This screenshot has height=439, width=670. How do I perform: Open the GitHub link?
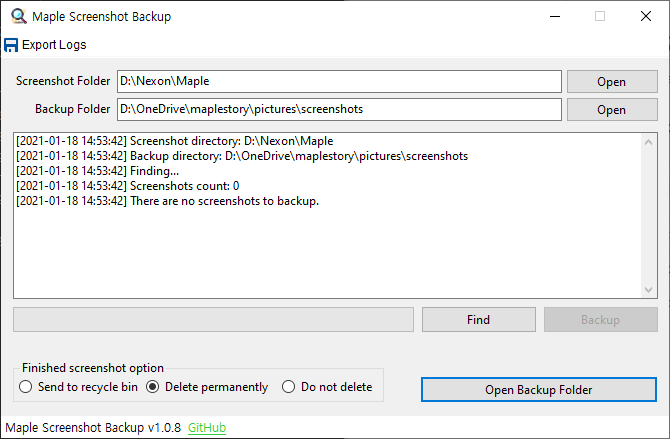[x=207, y=427]
